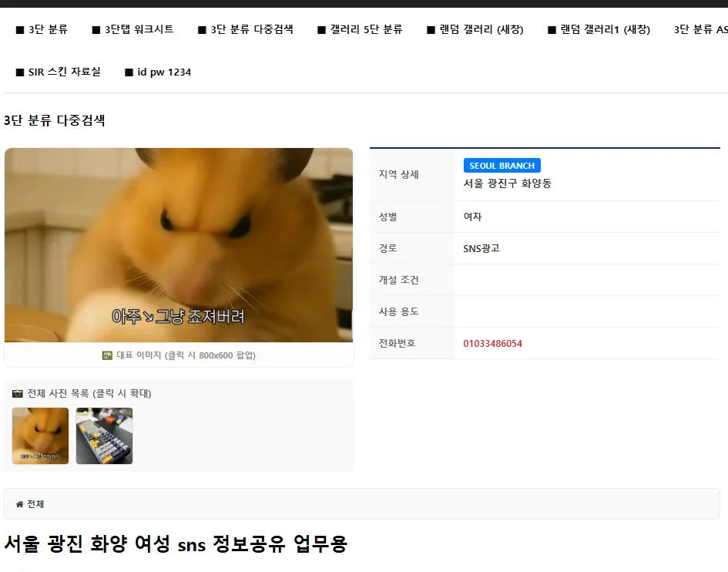Click the 성별 row label
The image size is (728, 572).
point(388,217)
